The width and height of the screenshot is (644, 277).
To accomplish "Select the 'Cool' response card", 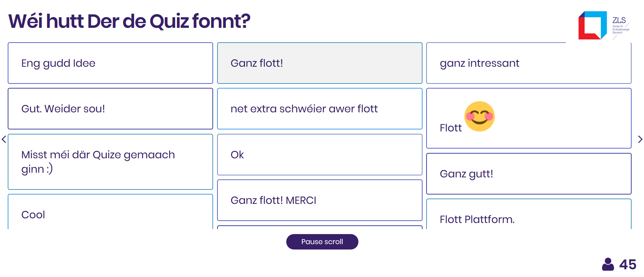I will (110, 213).
